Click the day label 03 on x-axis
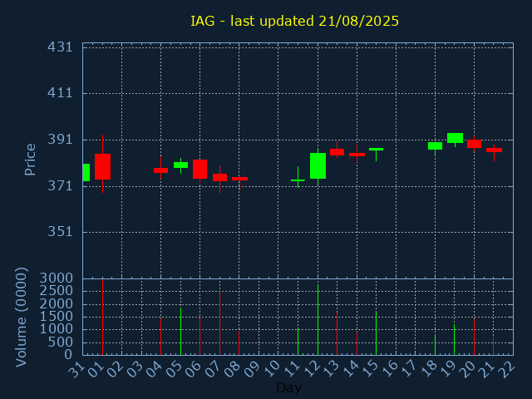Viewport: 532px width, 399px height. [x=136, y=368]
